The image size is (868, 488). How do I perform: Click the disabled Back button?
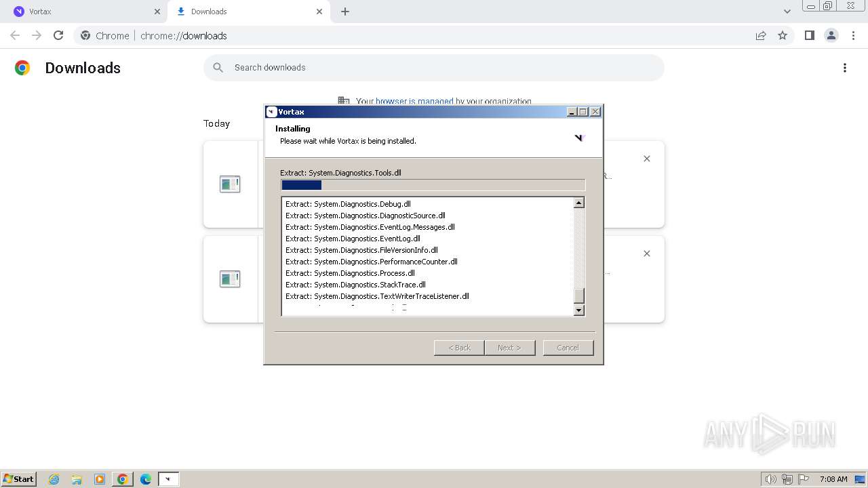[x=459, y=348]
